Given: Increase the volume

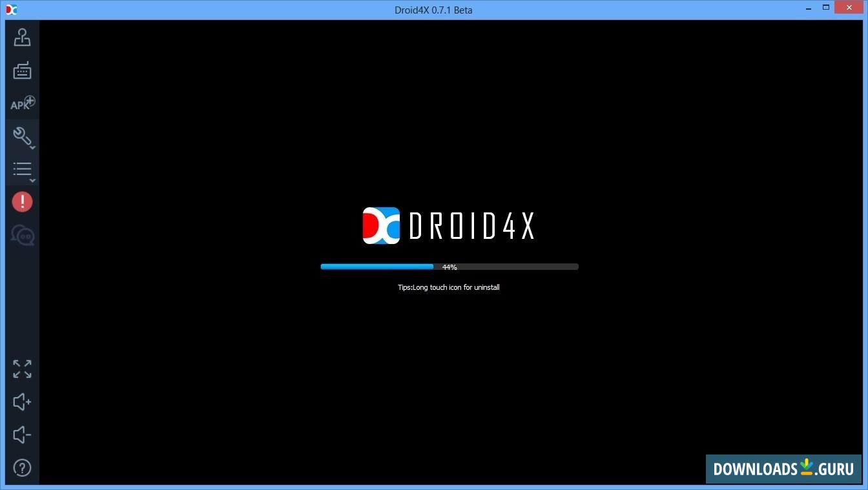Looking at the screenshot, I should [x=22, y=402].
